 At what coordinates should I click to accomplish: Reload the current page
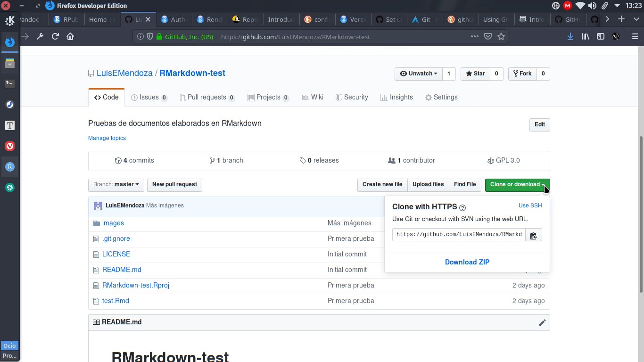(55, 36)
